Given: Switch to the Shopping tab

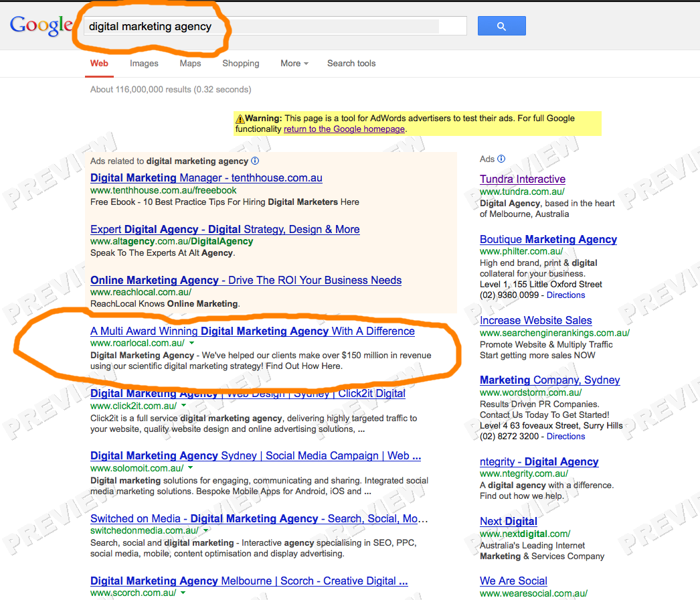Looking at the screenshot, I should [241, 64].
